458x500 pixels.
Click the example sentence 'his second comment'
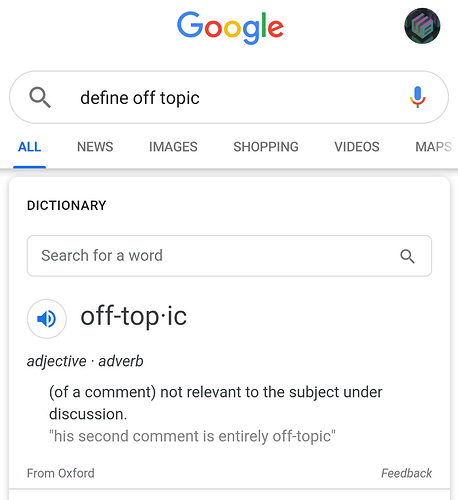coord(192,436)
